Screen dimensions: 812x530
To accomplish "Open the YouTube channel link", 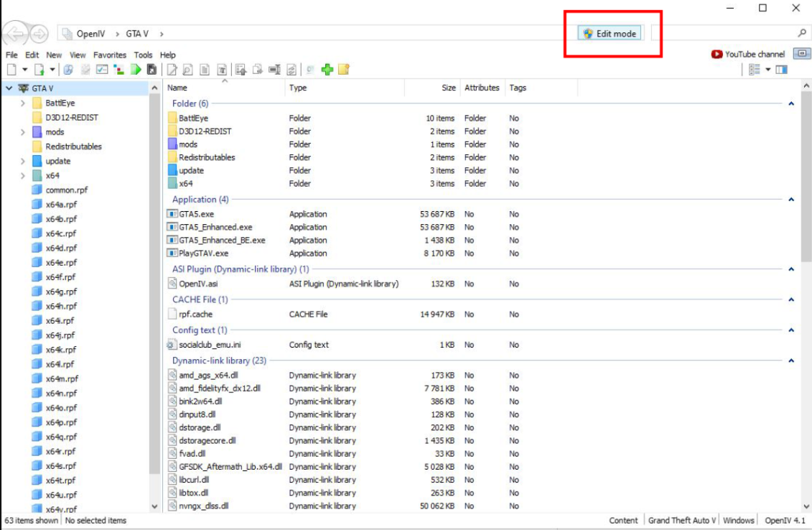I will pos(748,54).
